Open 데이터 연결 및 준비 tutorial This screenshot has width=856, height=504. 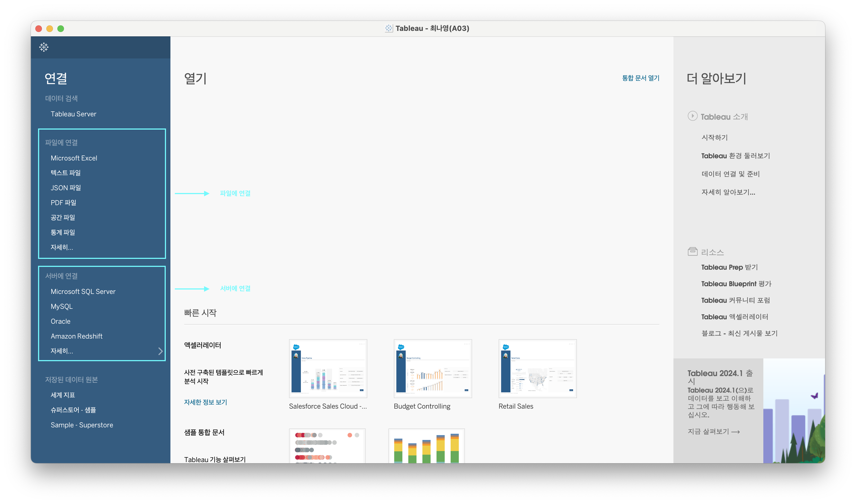[x=730, y=174]
